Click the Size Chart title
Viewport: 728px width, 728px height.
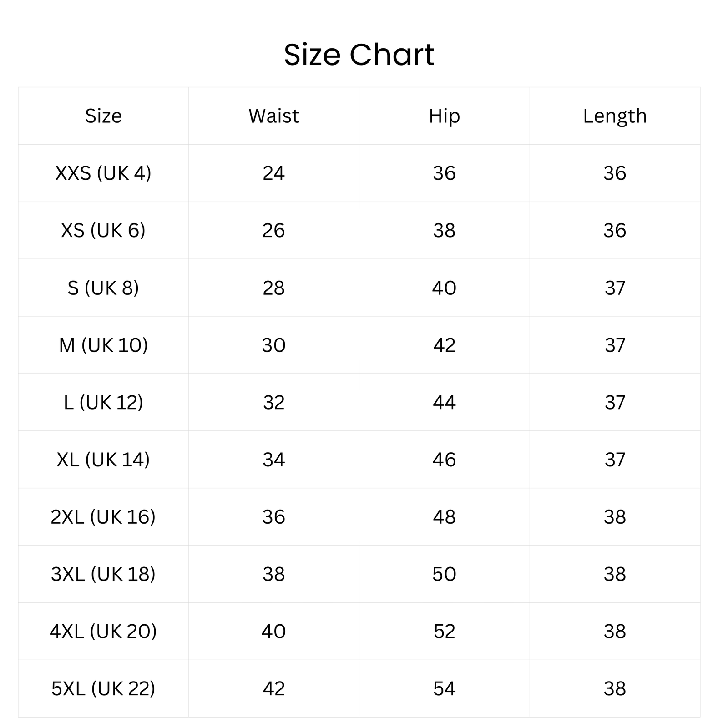(x=359, y=55)
